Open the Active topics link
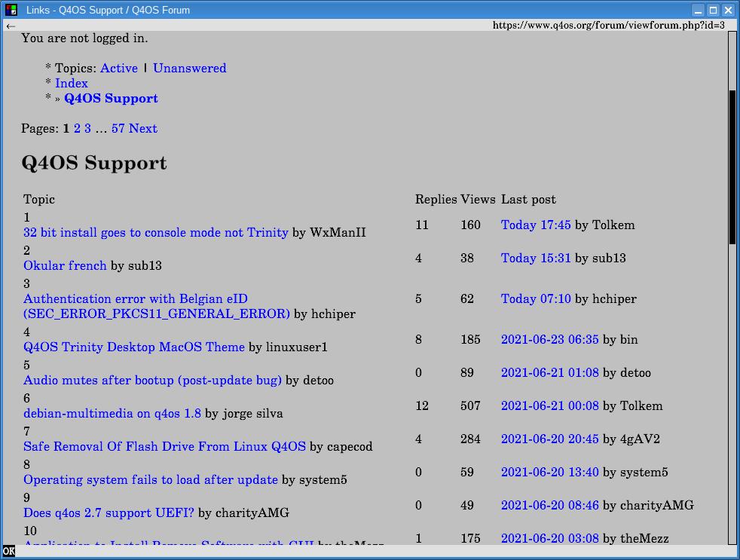This screenshot has width=740, height=560. [x=119, y=68]
